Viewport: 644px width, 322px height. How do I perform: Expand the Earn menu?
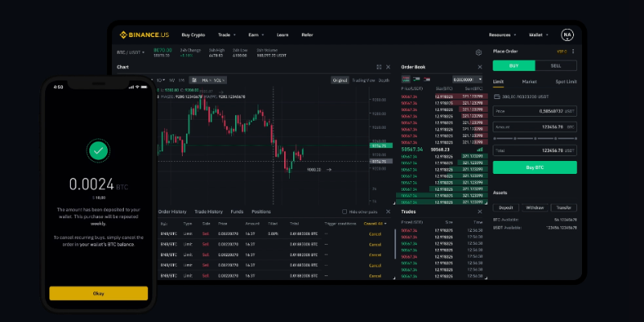point(256,35)
